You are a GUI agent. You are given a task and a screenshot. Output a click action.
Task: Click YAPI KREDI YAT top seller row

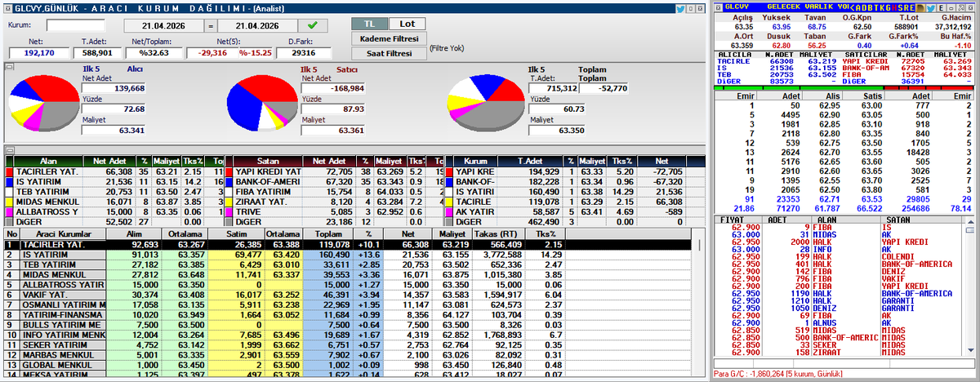tap(335, 172)
